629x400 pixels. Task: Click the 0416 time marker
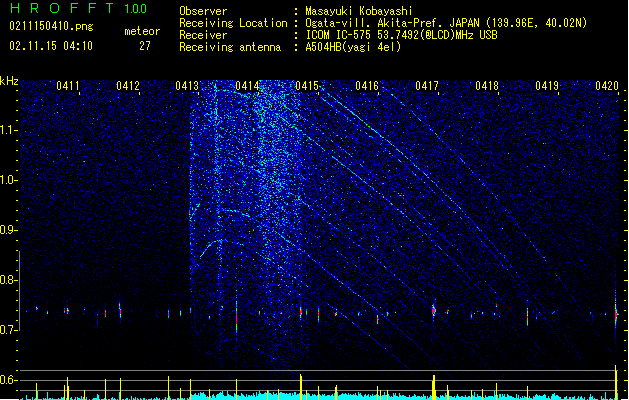pyautogui.click(x=367, y=85)
